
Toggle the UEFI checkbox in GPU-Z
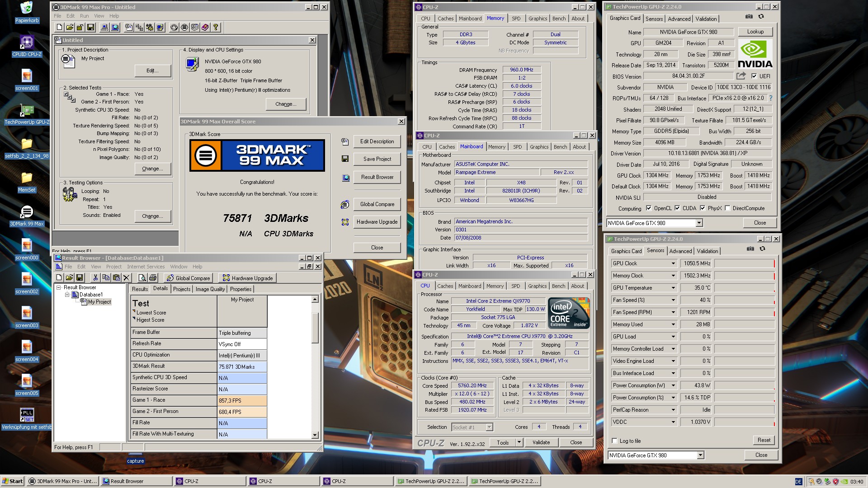754,76
